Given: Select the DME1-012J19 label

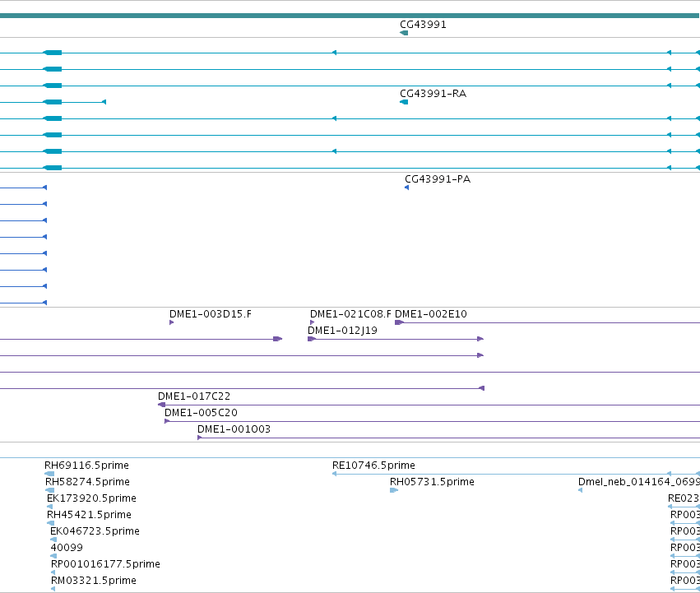Looking at the screenshot, I should (342, 331).
